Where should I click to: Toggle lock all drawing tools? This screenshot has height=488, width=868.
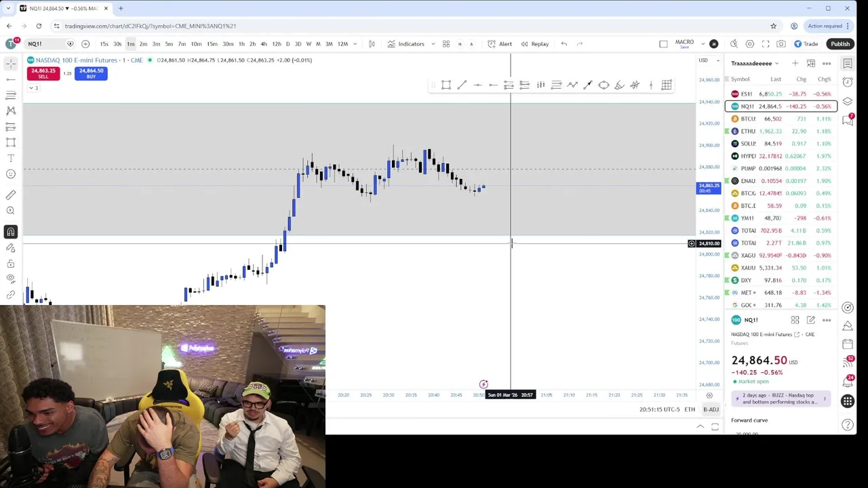point(10,264)
